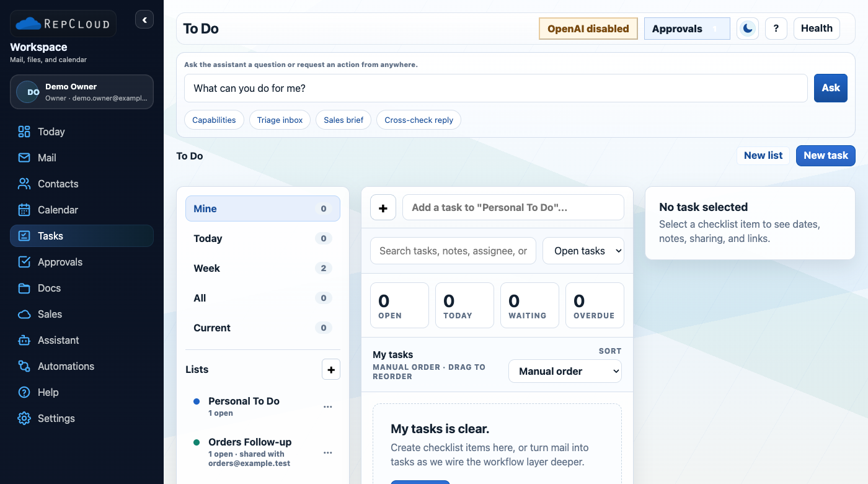
Task: Open the Manual order sort dropdown
Action: pos(565,371)
